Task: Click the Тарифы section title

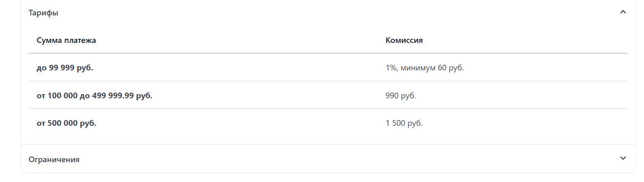Action: pos(43,13)
